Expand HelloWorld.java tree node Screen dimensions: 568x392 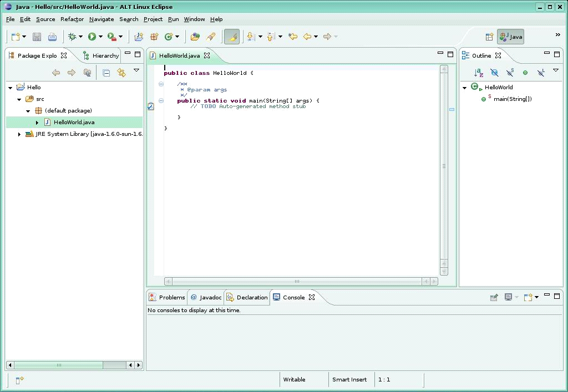click(37, 123)
